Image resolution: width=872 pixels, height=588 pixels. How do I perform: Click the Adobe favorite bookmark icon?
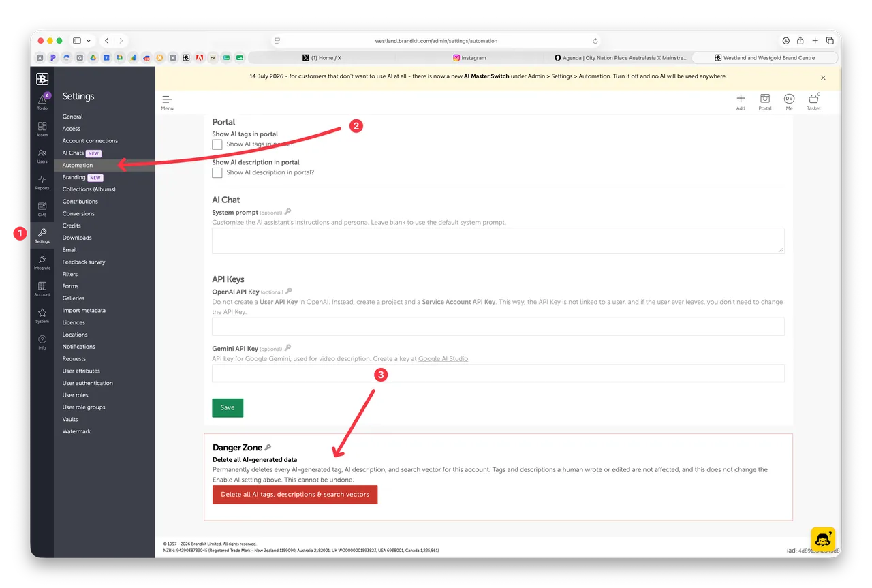200,58
